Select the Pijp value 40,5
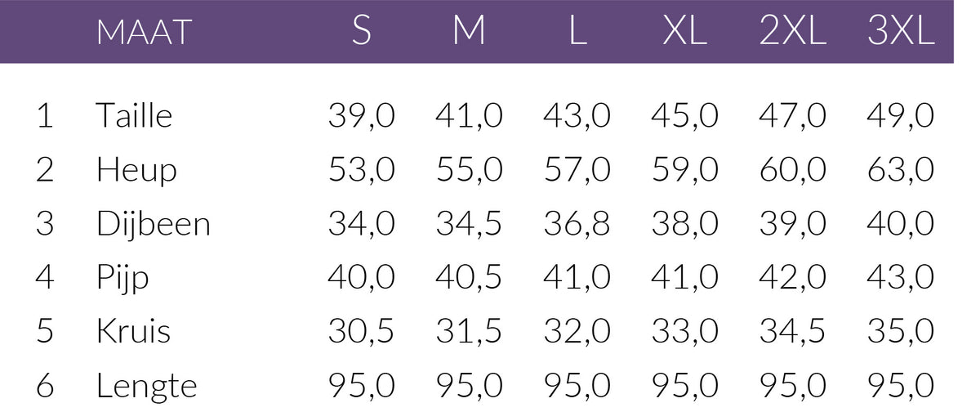 point(469,277)
